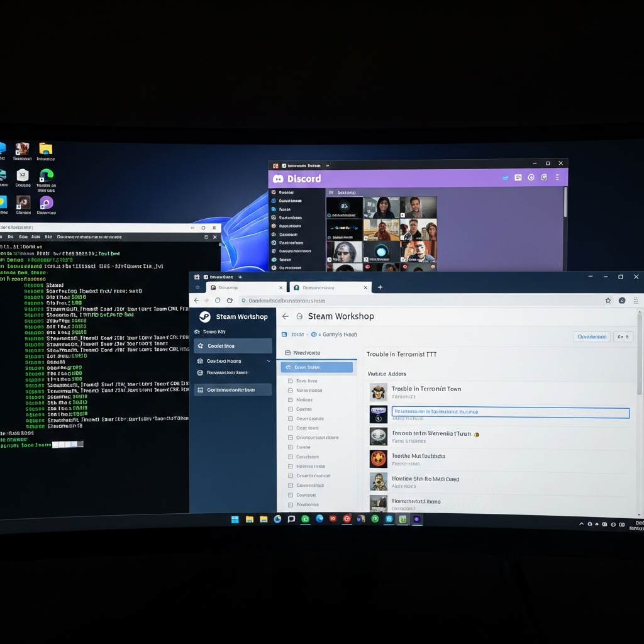644x644 pixels.
Task: Select the clown-face video tile in Discord
Action: point(418,252)
